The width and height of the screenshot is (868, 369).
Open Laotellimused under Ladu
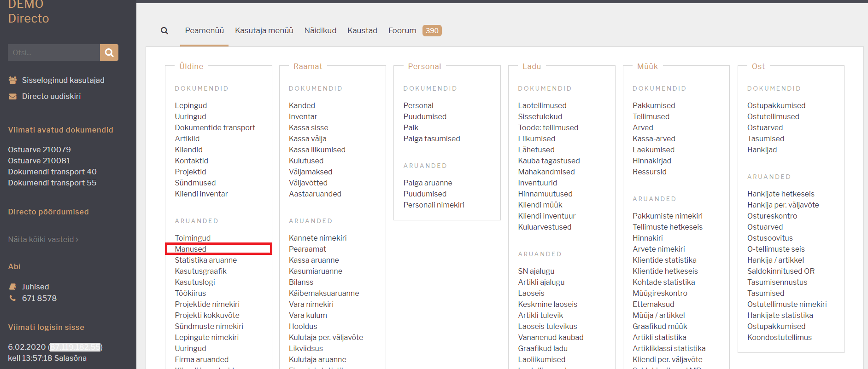pyautogui.click(x=542, y=105)
